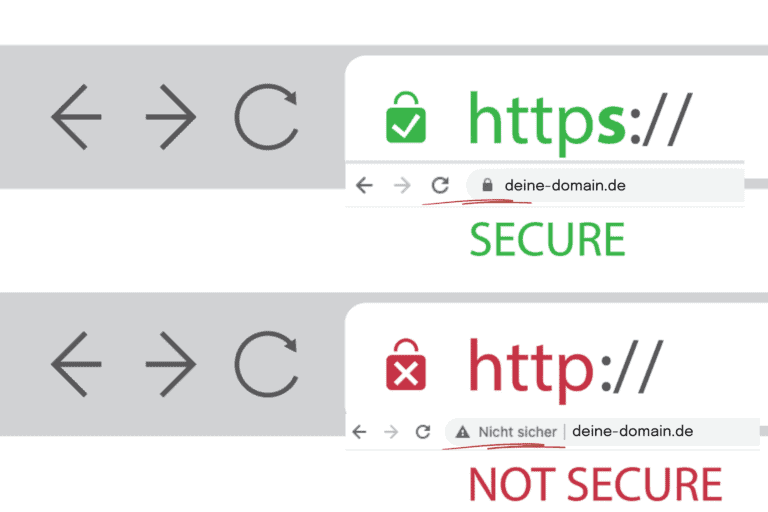
Task: Click the green padlock with checkmark
Action: [x=406, y=117]
